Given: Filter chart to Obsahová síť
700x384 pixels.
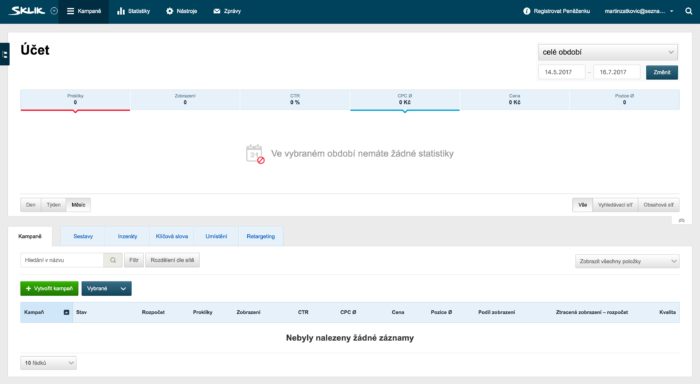Looking at the screenshot, I should pyautogui.click(x=658, y=205).
